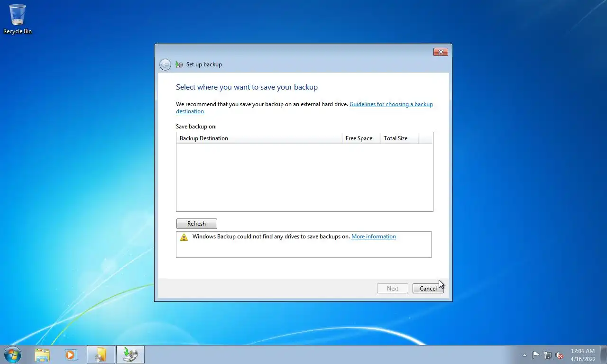Open Guidelines for choosing a backup destination
607x364 pixels.
304,108
